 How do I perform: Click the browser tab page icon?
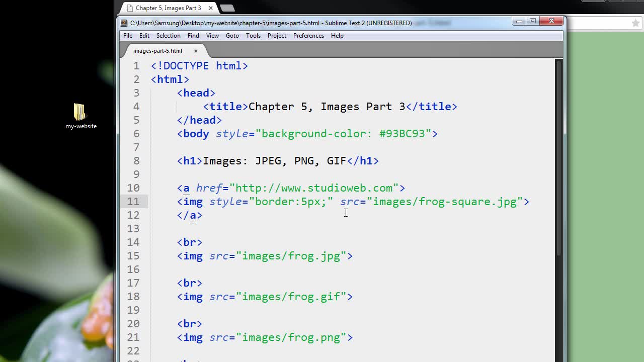tap(130, 8)
